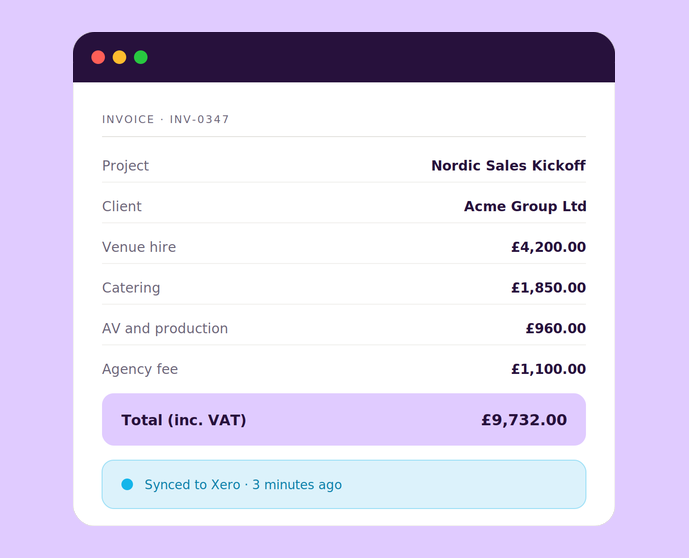Click the Agency fee line item
689x558 pixels.
140,369
